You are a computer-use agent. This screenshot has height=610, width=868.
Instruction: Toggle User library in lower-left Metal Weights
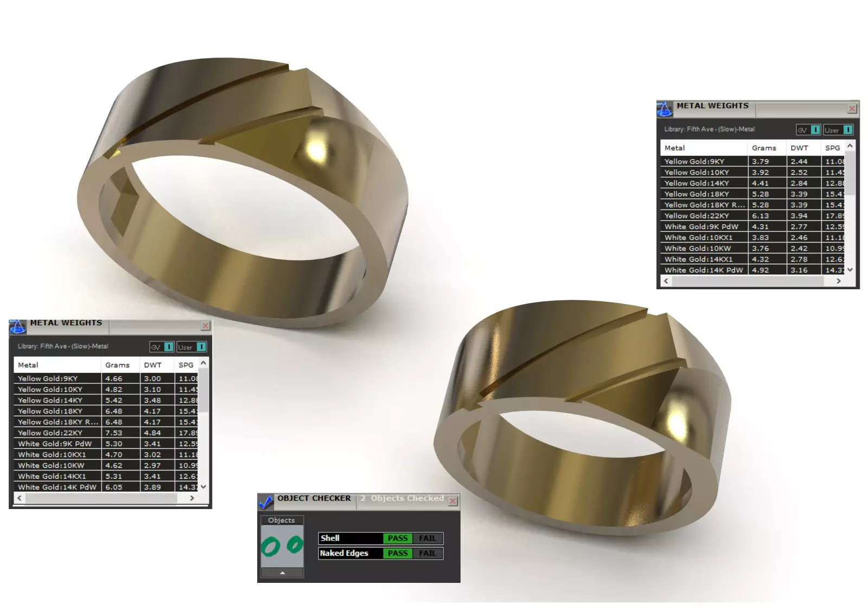coord(192,347)
